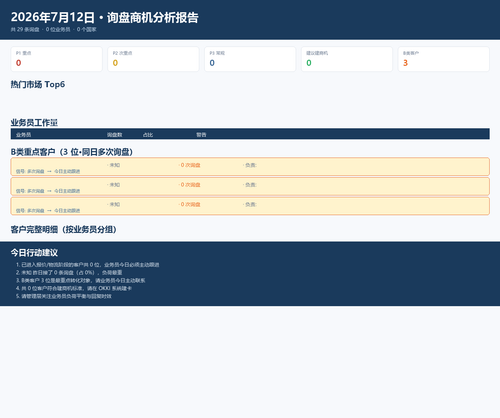Click the '共 29 条询盘' summary line under the title
This screenshot has width=500, height=418.
[x=54, y=29]
